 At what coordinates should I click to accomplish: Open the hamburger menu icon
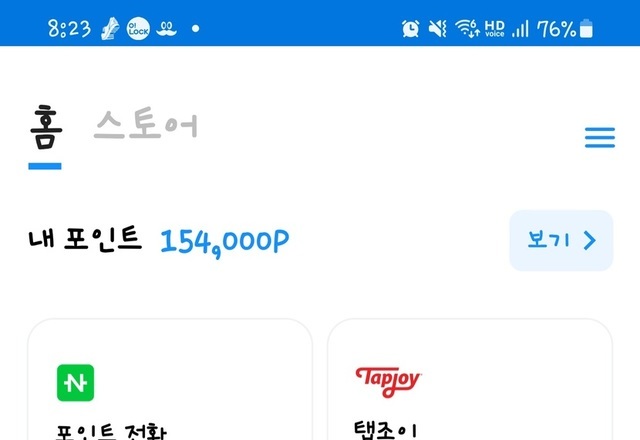click(600, 138)
